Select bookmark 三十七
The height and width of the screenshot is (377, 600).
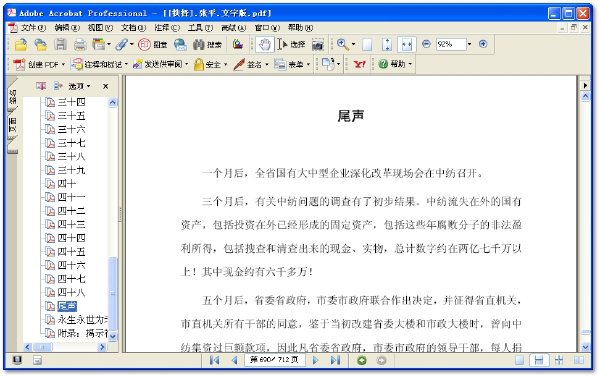pyautogui.click(x=71, y=143)
